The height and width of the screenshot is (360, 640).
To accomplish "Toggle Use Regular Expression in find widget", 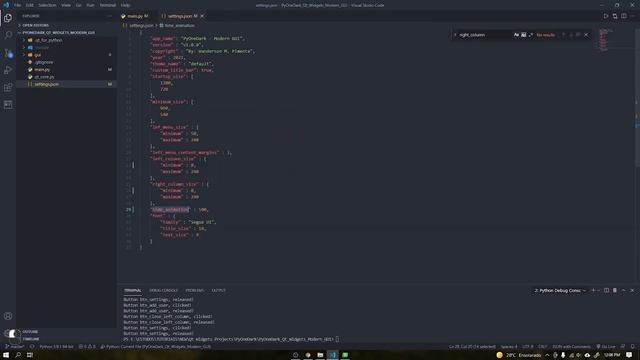I will (x=531, y=35).
